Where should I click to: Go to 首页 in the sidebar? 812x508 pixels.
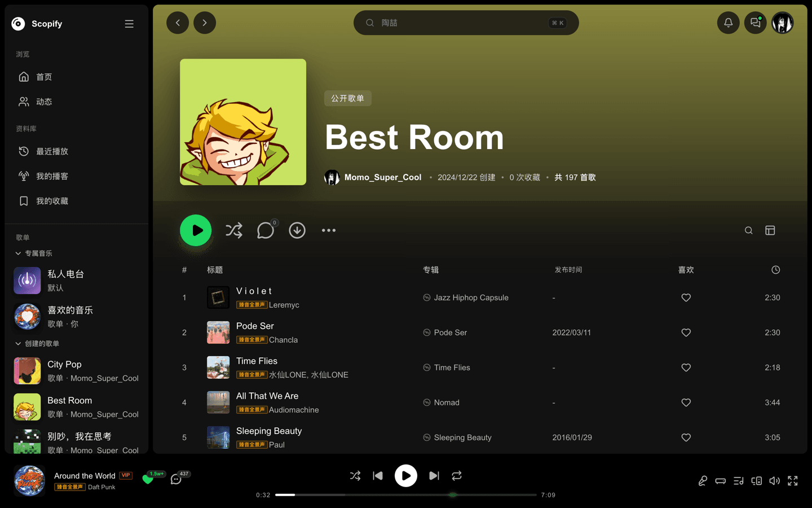pyautogui.click(x=76, y=77)
